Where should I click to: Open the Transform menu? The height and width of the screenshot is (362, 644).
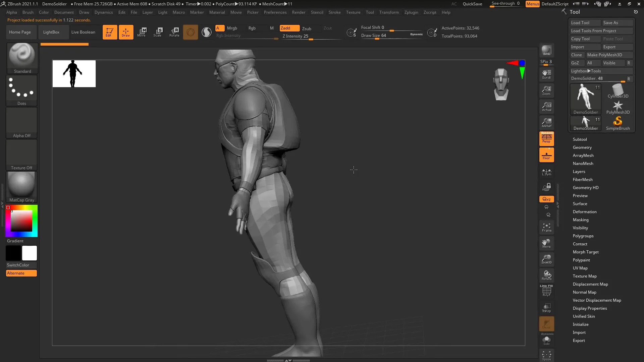pos(389,12)
